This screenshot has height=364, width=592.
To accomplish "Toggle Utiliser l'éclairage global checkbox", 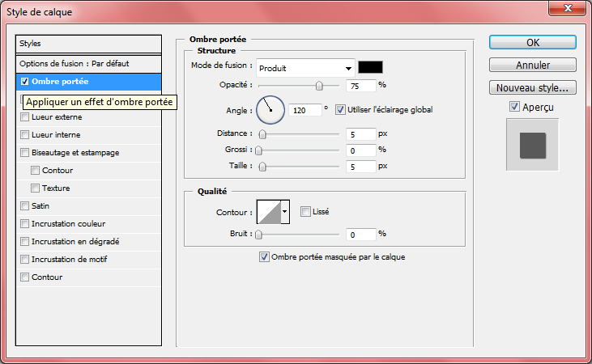I will point(340,109).
